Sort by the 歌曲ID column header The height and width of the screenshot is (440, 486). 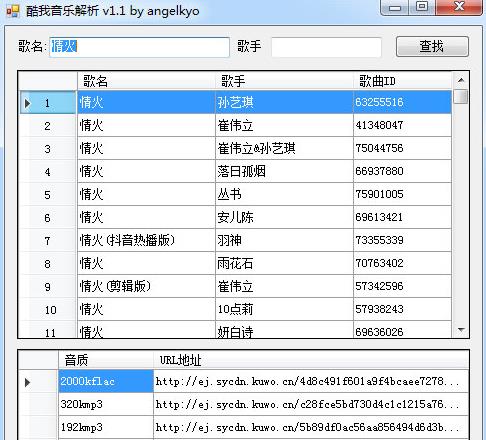pos(403,81)
